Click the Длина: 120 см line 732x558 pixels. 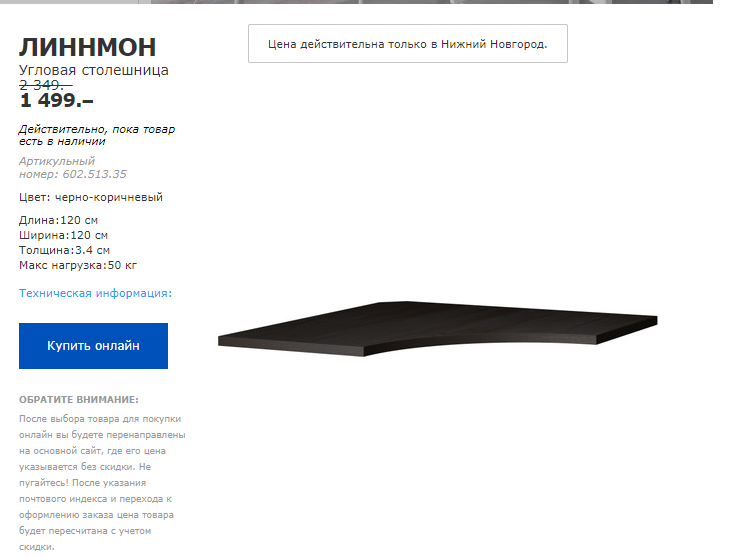[58, 220]
